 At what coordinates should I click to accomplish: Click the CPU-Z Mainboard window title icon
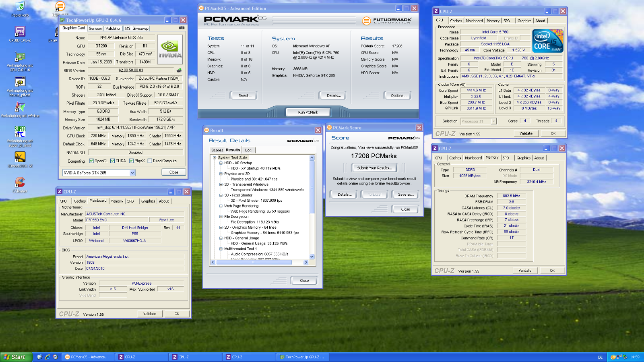tap(60, 192)
